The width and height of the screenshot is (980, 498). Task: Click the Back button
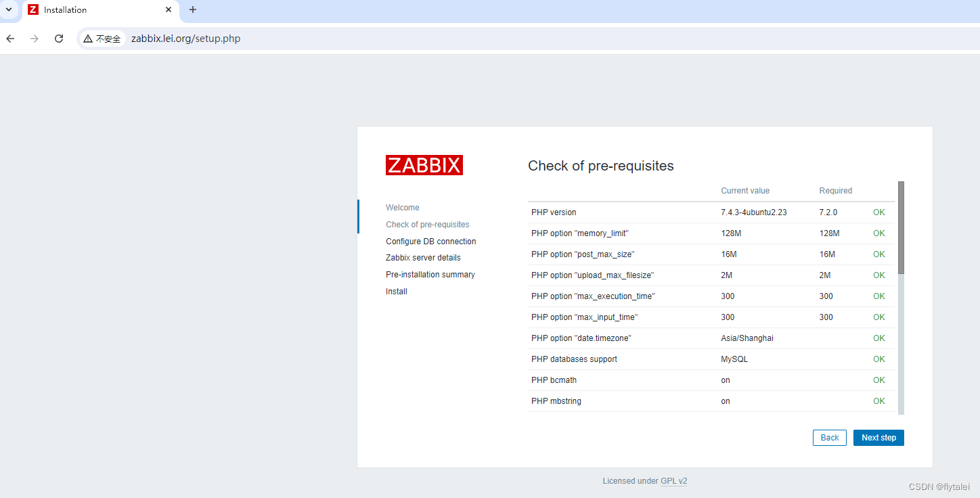coord(830,438)
